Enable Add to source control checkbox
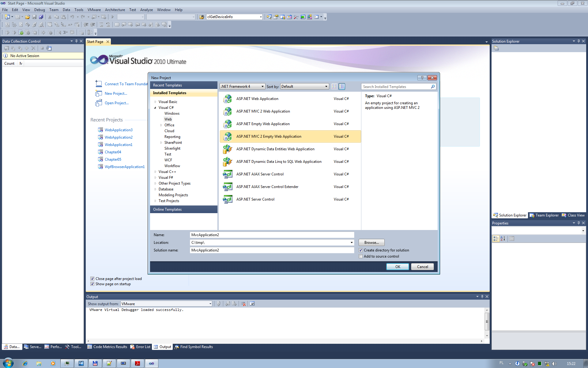 point(360,256)
